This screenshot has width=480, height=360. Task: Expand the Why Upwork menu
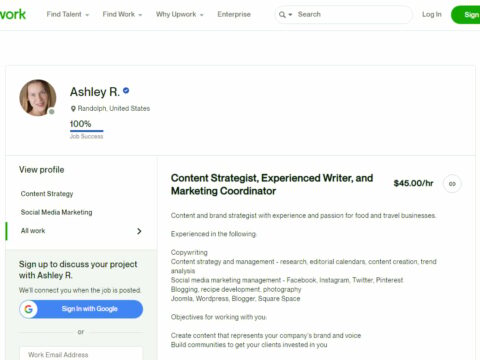tap(179, 14)
